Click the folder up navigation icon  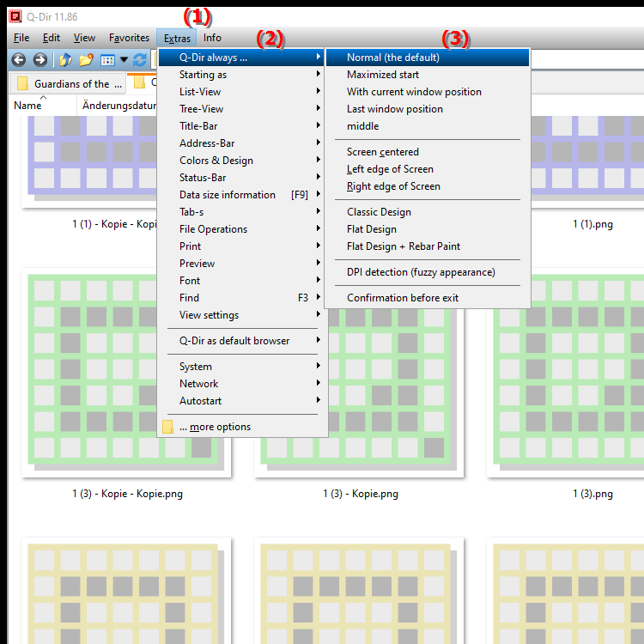coord(66,60)
